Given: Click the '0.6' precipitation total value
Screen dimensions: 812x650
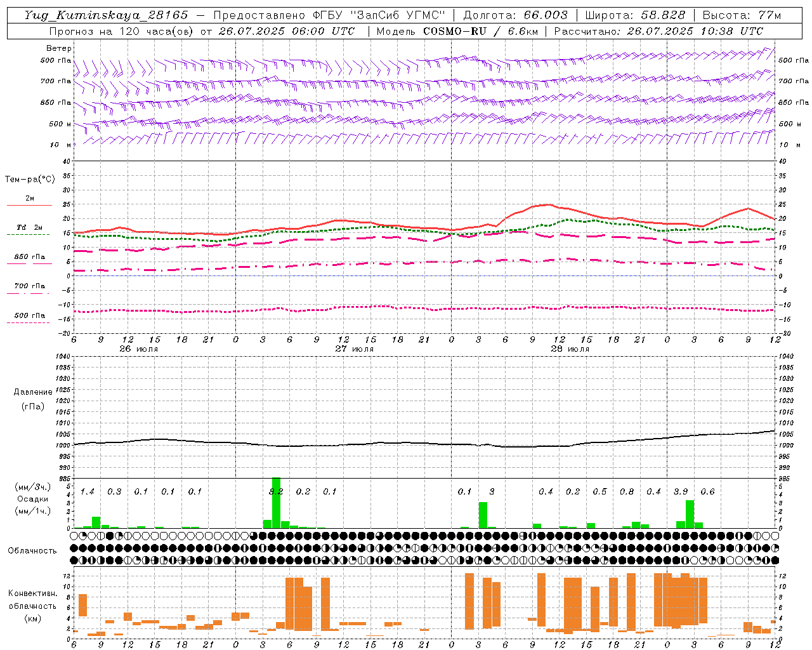Looking at the screenshot, I should click(707, 491).
